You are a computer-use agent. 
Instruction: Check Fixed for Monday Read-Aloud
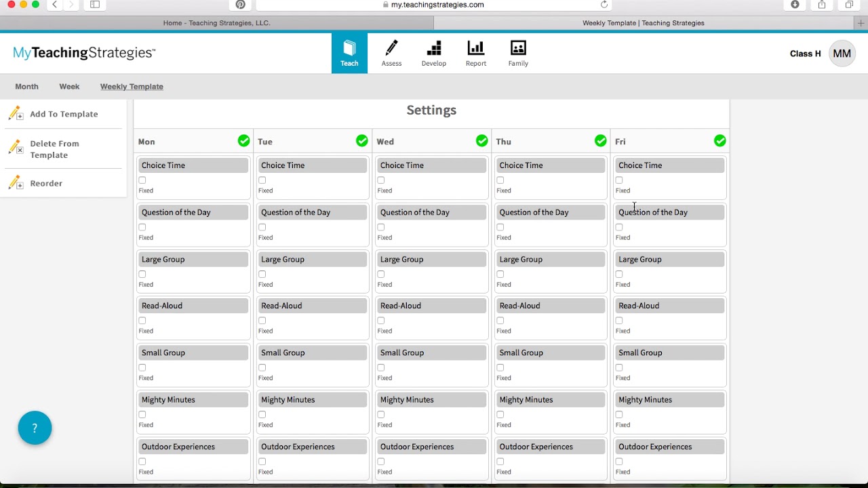[x=142, y=321]
